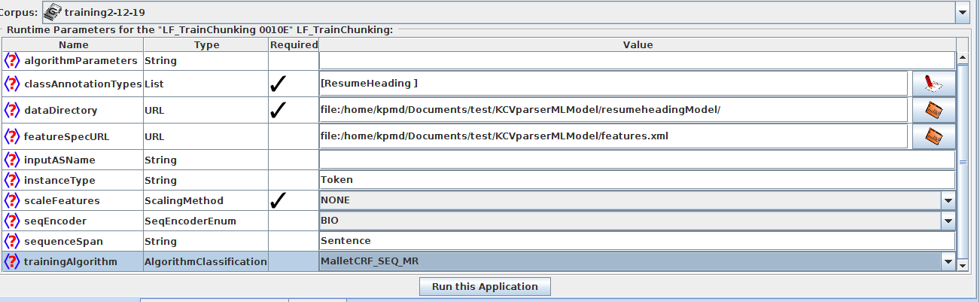
Task: Click the required checkmark for dataDirectory
Action: click(x=278, y=110)
